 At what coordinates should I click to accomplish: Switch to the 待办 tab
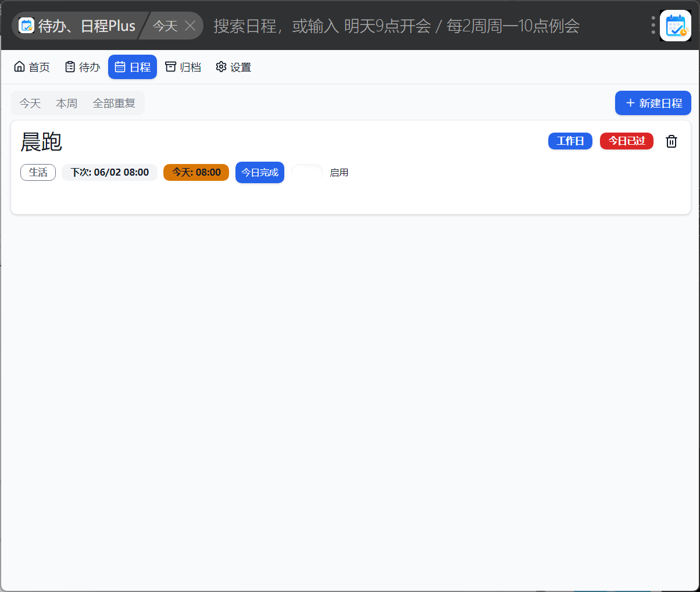tap(82, 67)
